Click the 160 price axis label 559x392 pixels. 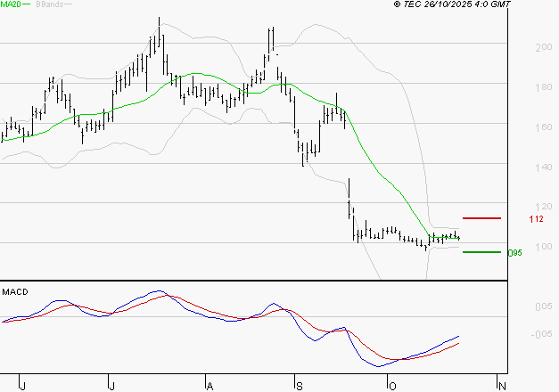coord(544,127)
